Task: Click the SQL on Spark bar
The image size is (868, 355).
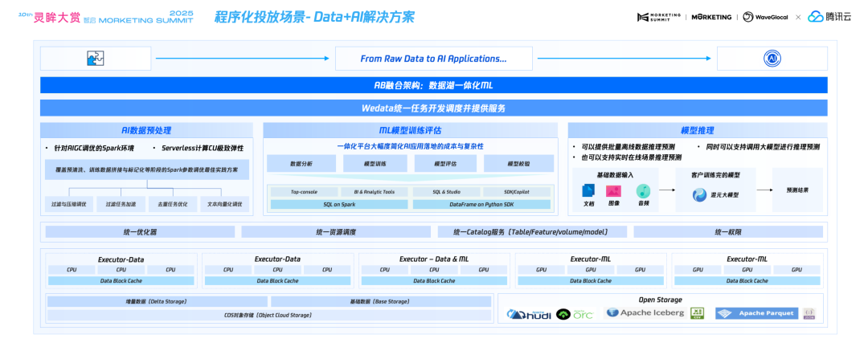Action: 339,205
